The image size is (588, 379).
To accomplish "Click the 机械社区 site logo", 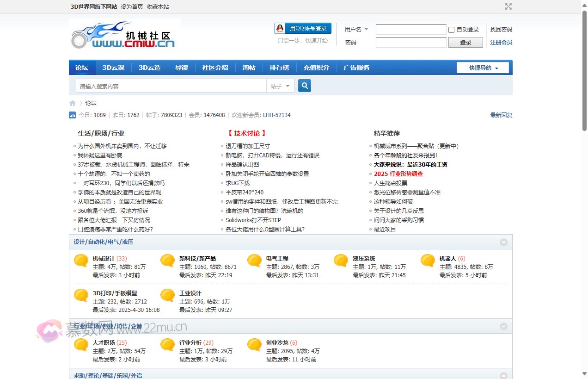I will (x=124, y=35).
